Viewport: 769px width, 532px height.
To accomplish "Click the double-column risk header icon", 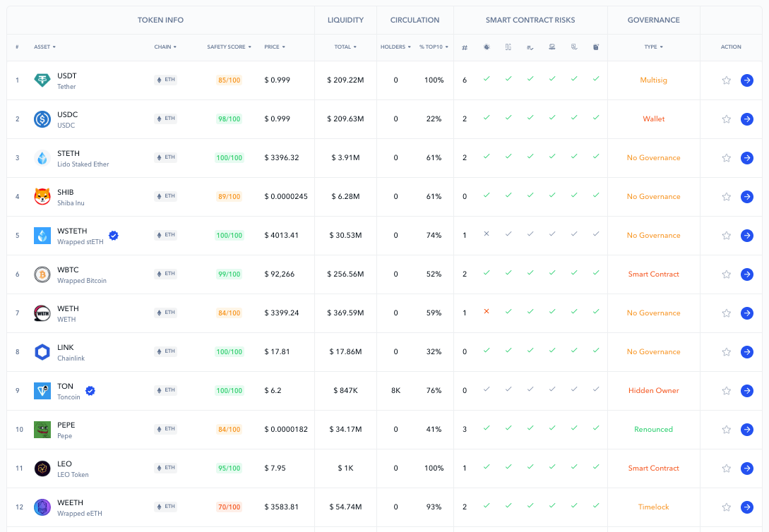I will (x=508, y=47).
